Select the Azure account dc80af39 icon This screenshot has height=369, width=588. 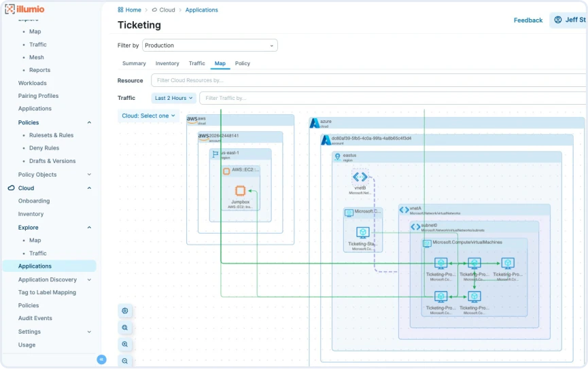[326, 140]
